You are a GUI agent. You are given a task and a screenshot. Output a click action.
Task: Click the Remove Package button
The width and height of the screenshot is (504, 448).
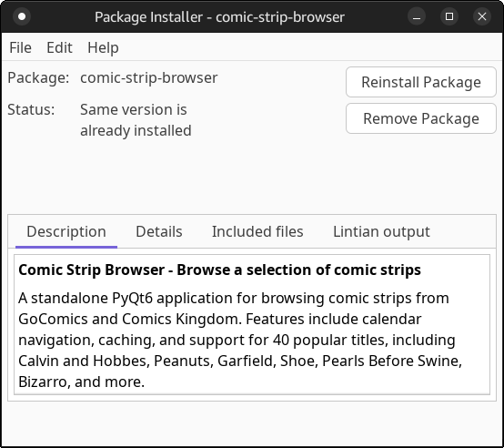[421, 118]
